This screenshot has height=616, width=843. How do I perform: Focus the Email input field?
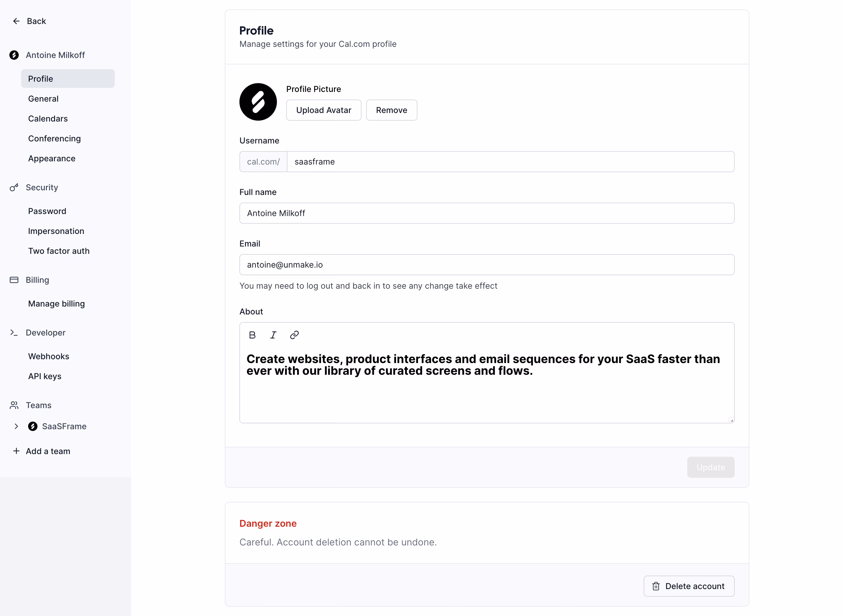tap(487, 265)
